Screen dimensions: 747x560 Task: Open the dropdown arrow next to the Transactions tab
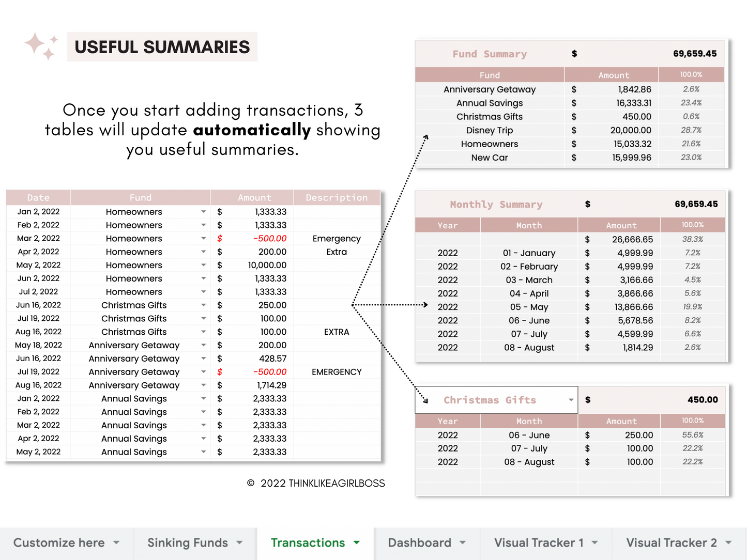[x=356, y=542]
